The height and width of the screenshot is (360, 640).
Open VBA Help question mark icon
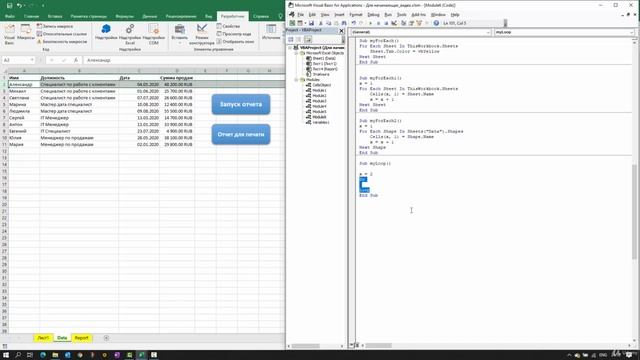(436, 23)
